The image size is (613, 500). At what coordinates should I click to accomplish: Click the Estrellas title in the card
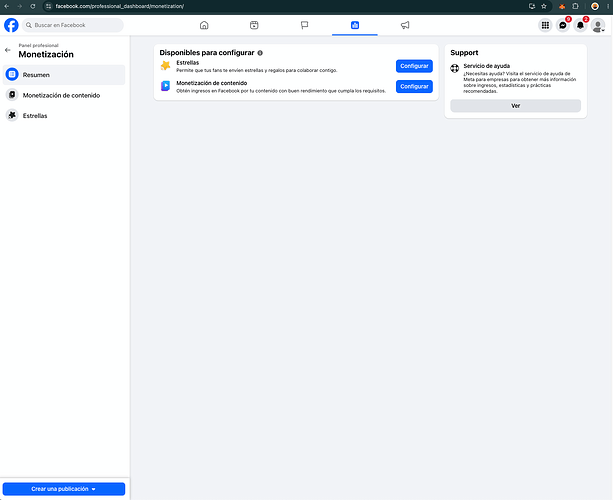(188, 63)
